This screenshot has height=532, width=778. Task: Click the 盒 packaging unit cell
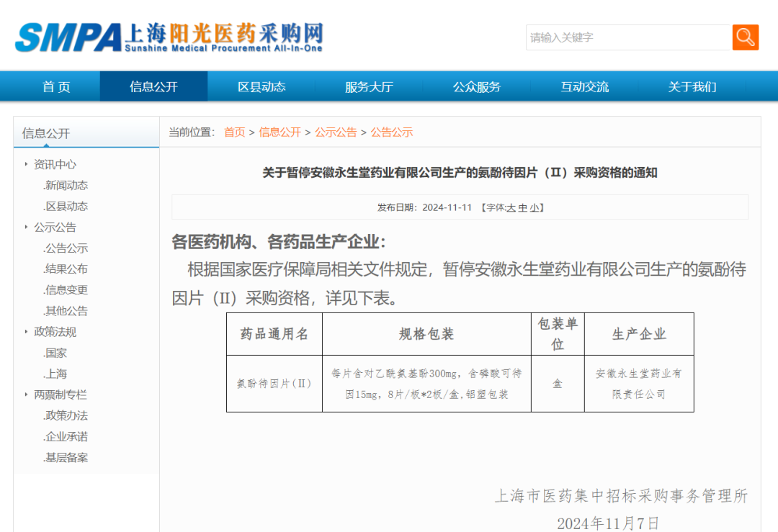coord(558,384)
